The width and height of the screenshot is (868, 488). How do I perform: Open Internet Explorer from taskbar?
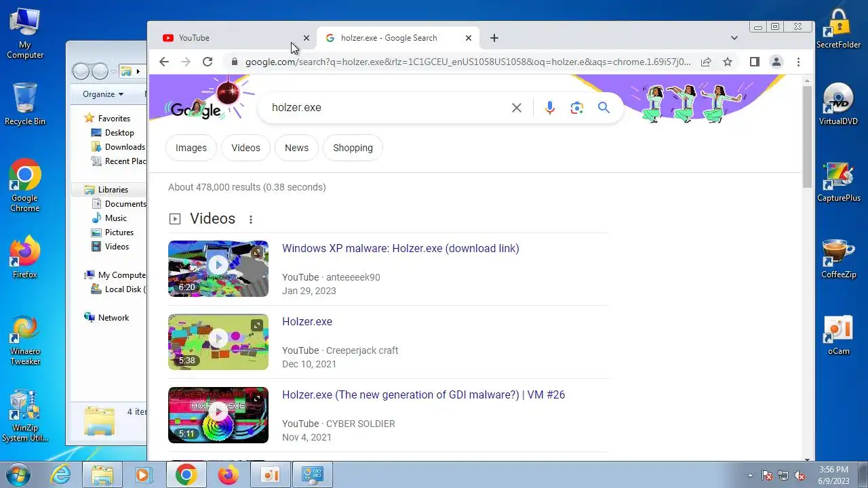click(60, 474)
